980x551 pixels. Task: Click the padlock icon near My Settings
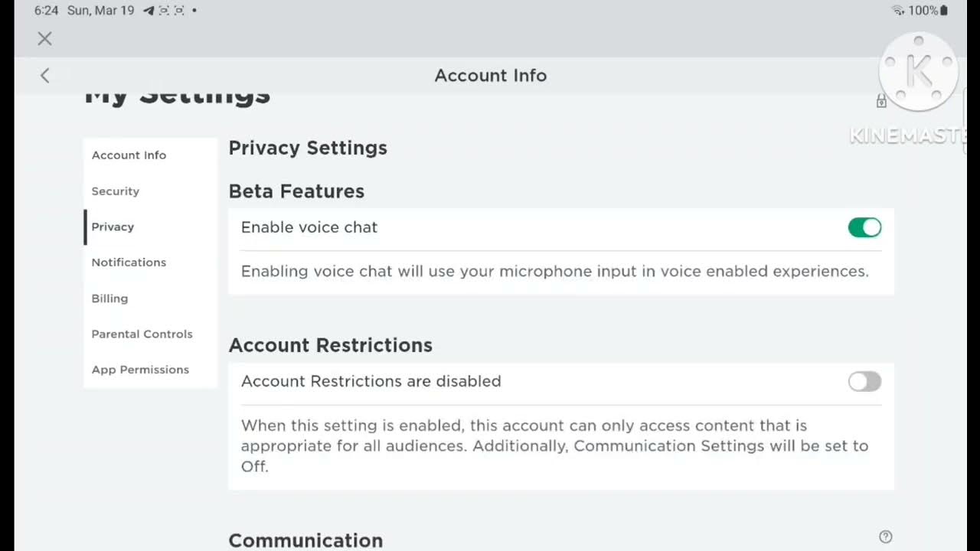click(881, 101)
